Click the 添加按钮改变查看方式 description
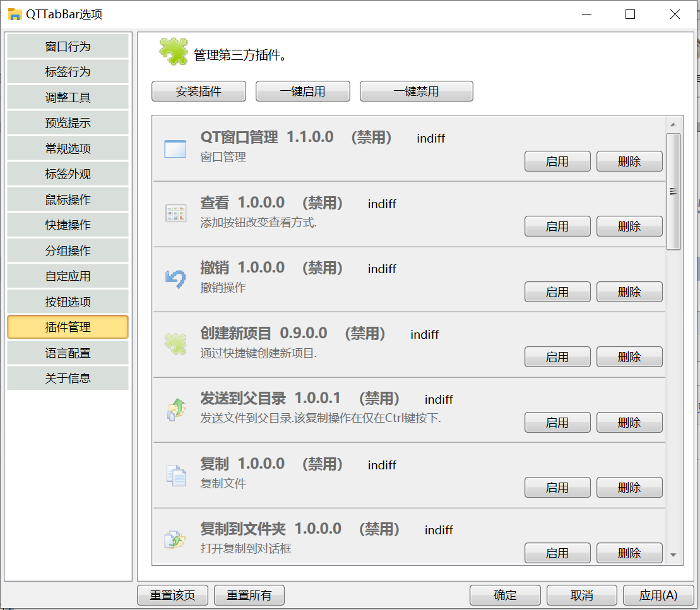This screenshot has width=700, height=610. click(259, 222)
